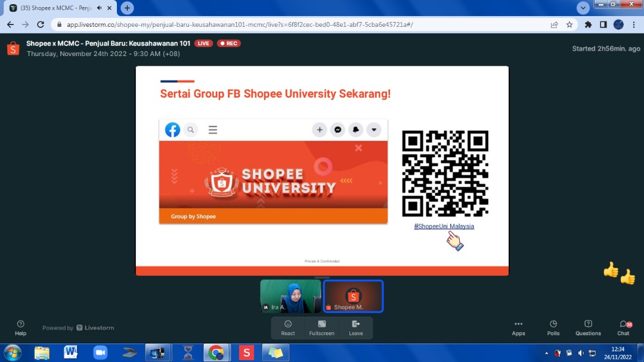
Task: Expand the tab search dropdown arrow
Action: tap(583, 8)
